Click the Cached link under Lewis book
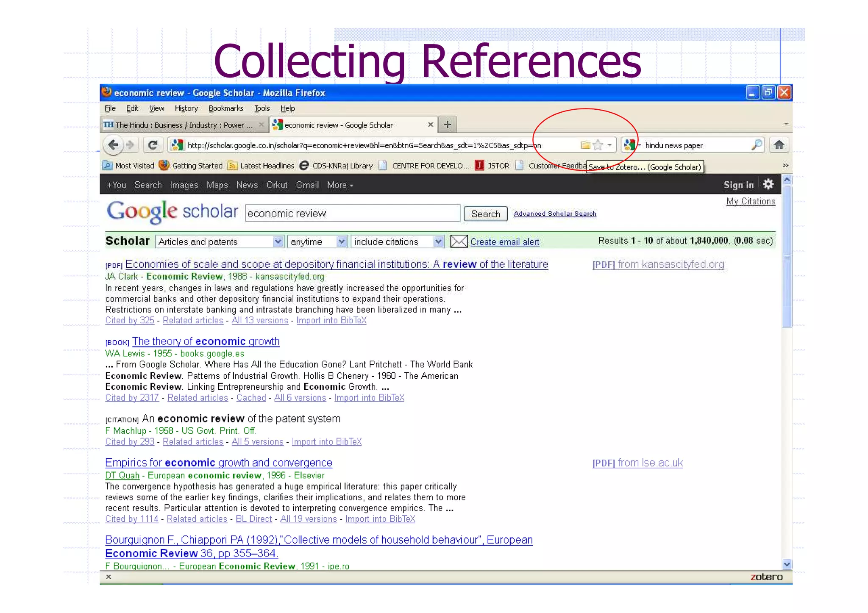The height and width of the screenshot is (613, 868). [x=251, y=397]
